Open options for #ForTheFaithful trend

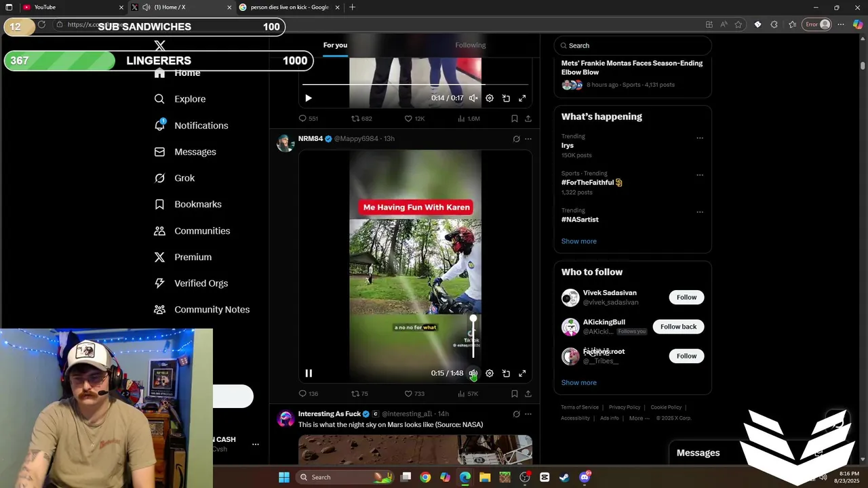700,175
